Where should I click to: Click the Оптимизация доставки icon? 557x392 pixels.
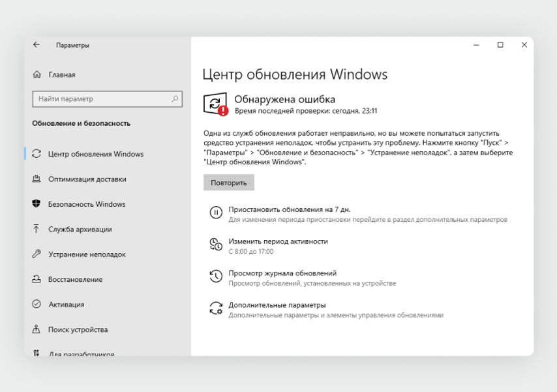[x=37, y=179]
